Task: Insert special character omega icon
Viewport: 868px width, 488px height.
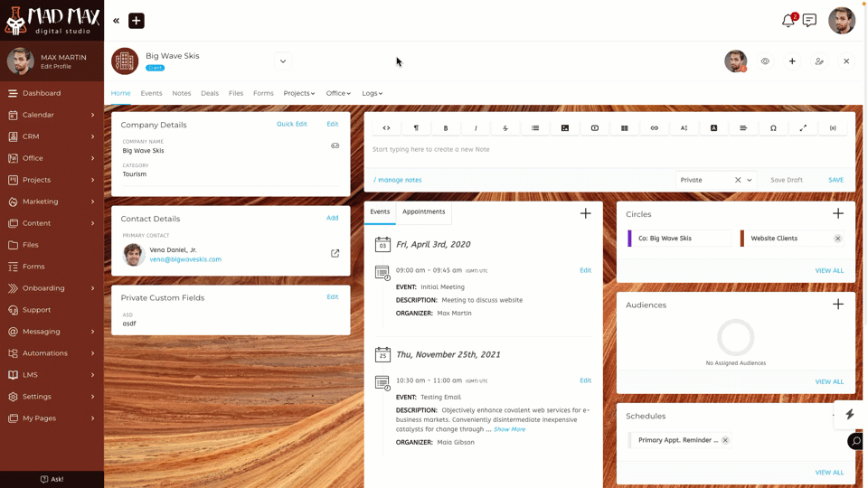Action: click(x=773, y=127)
